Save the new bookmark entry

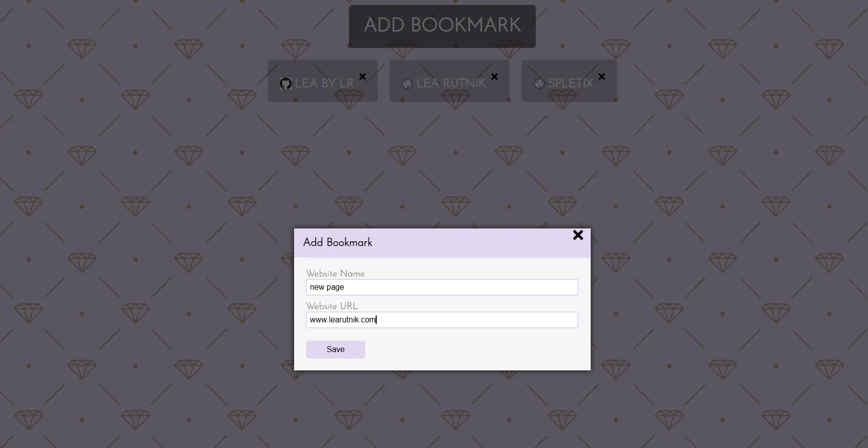tap(335, 349)
